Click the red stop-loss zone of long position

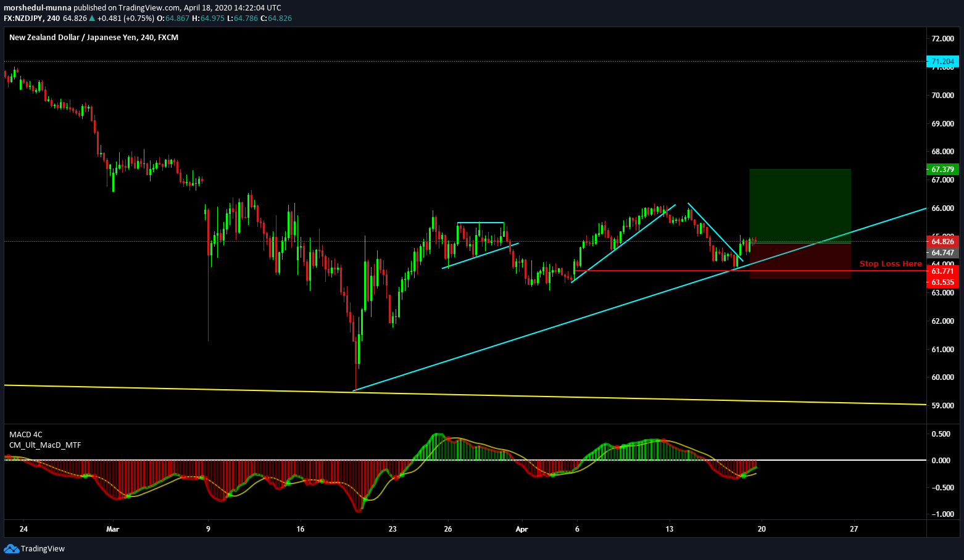800,261
